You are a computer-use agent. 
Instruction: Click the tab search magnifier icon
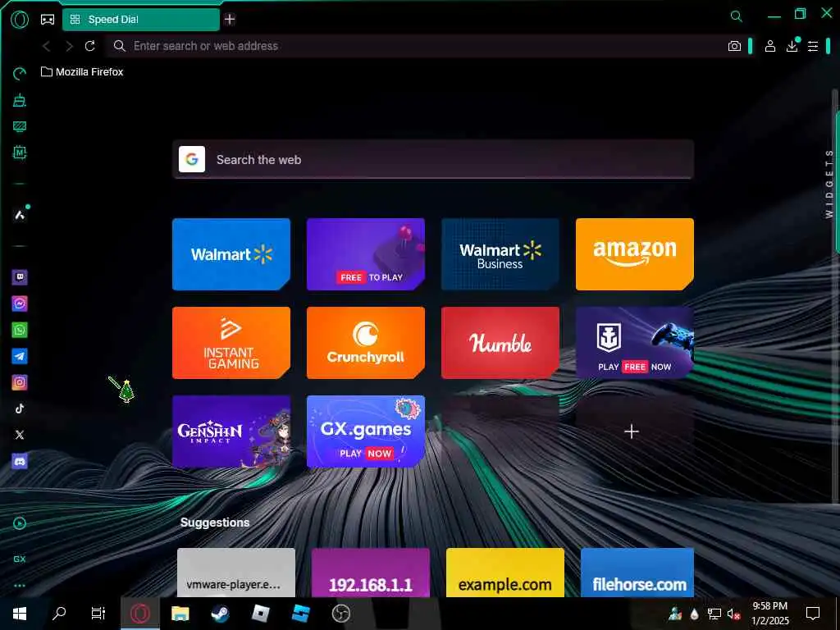pos(737,16)
